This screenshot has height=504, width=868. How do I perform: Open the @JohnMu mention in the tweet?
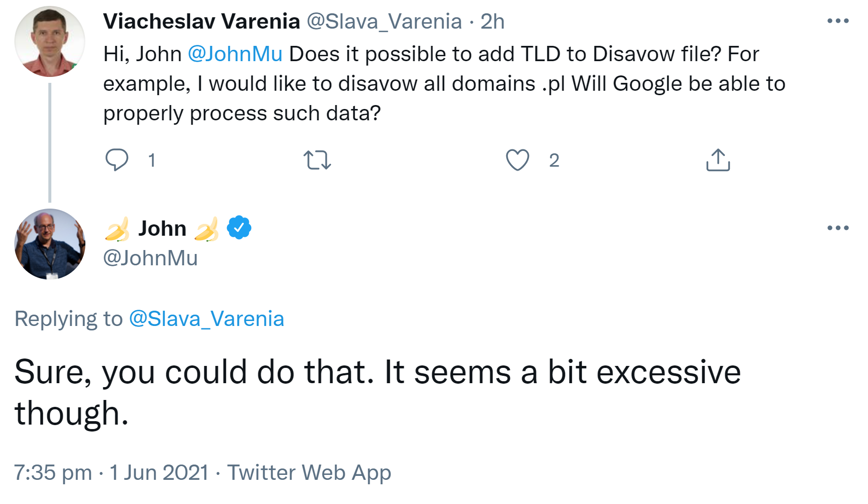click(x=235, y=54)
